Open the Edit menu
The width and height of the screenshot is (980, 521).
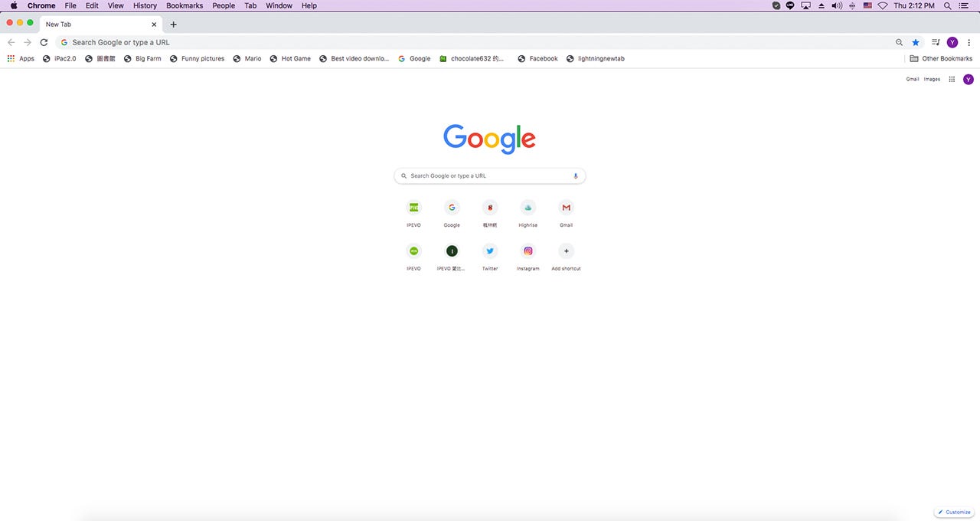92,5
